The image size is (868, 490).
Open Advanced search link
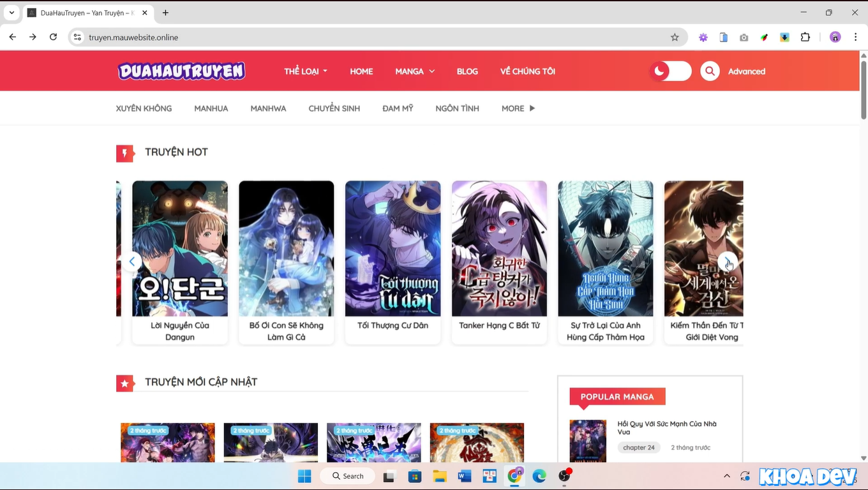747,71
